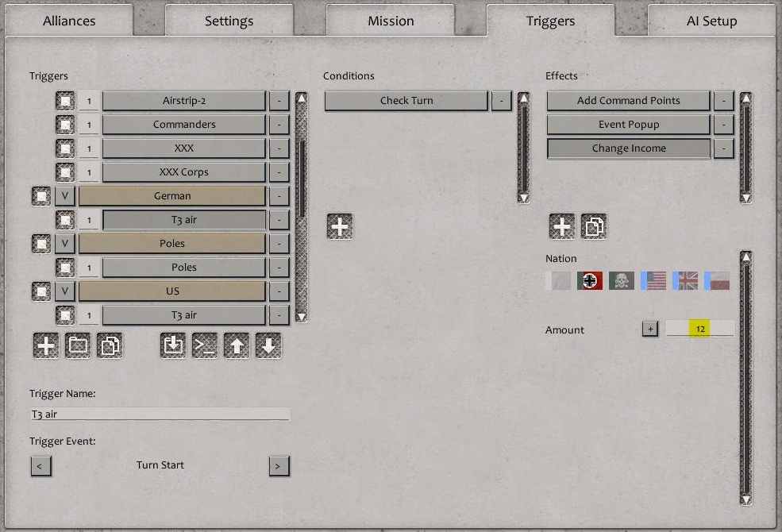Open the Event Popup effect
The height and width of the screenshot is (532, 782).
(x=629, y=125)
